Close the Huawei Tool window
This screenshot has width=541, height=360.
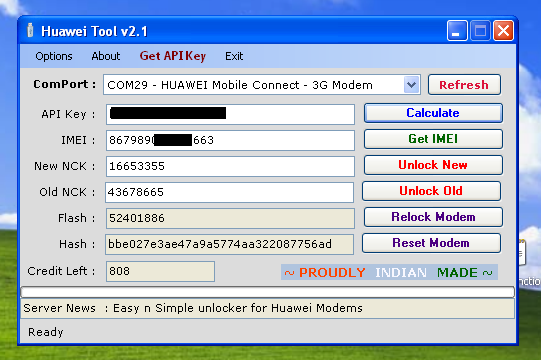tap(503, 31)
